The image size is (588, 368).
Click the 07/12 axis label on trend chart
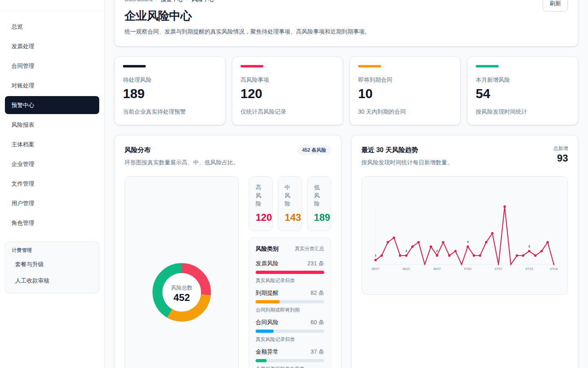click(x=529, y=269)
